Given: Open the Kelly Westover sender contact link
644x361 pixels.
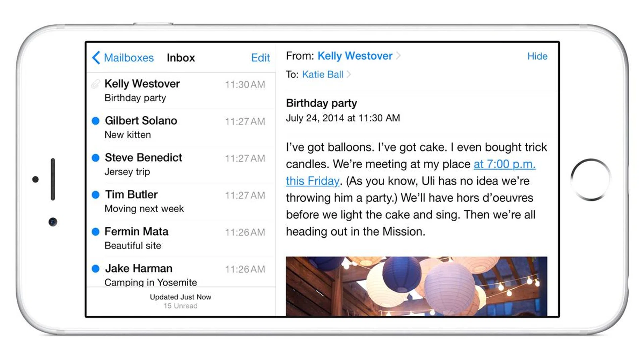Looking at the screenshot, I should coord(355,56).
